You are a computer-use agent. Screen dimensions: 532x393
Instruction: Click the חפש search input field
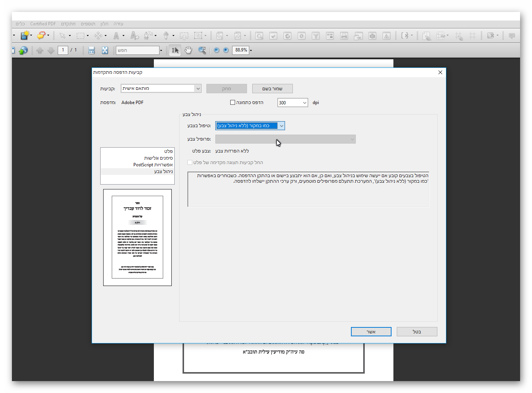tap(137, 50)
